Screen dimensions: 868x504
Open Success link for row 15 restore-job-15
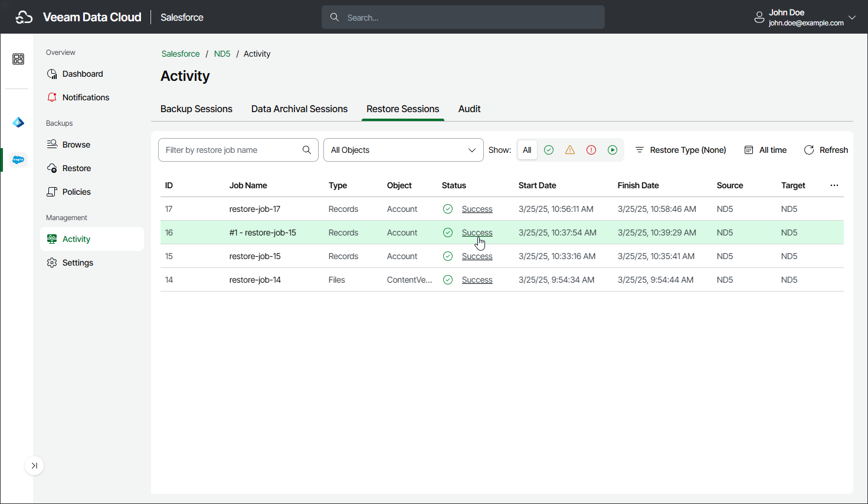pyautogui.click(x=477, y=256)
